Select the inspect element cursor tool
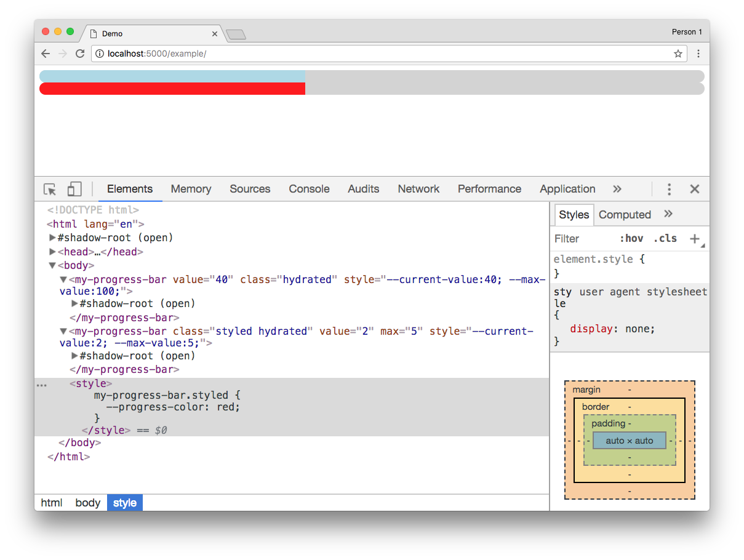This screenshot has height=560, width=744. coord(49,189)
